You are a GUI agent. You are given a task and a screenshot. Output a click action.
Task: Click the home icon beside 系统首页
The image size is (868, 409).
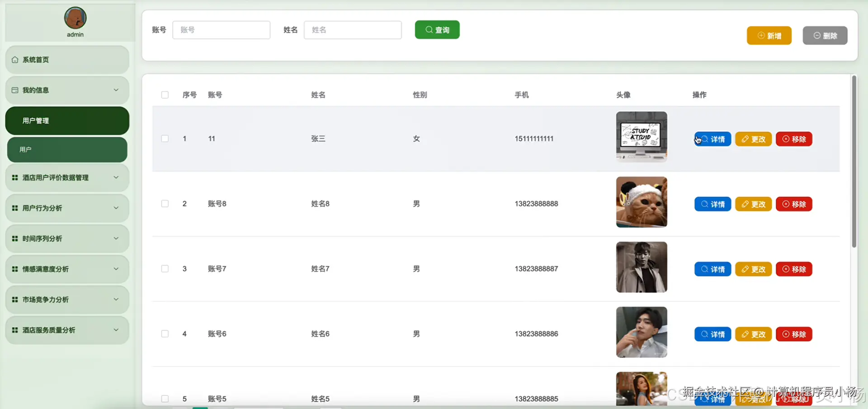[15, 60]
